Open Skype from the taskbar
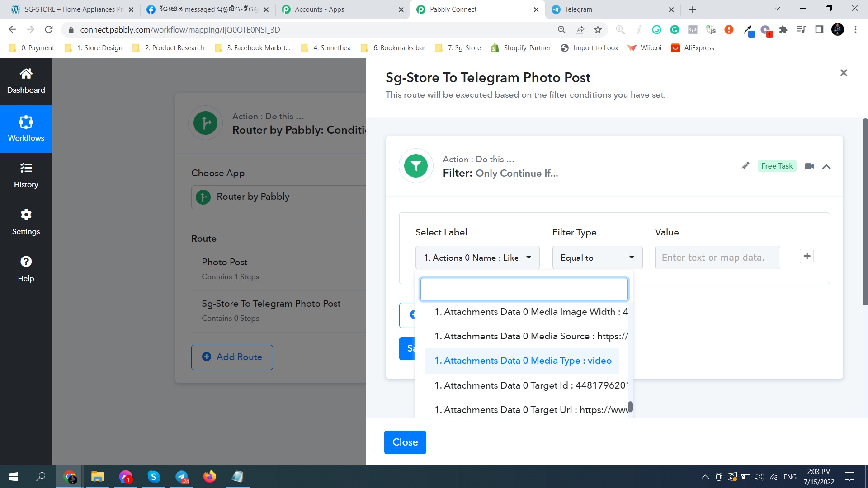The image size is (868, 488). (154, 477)
